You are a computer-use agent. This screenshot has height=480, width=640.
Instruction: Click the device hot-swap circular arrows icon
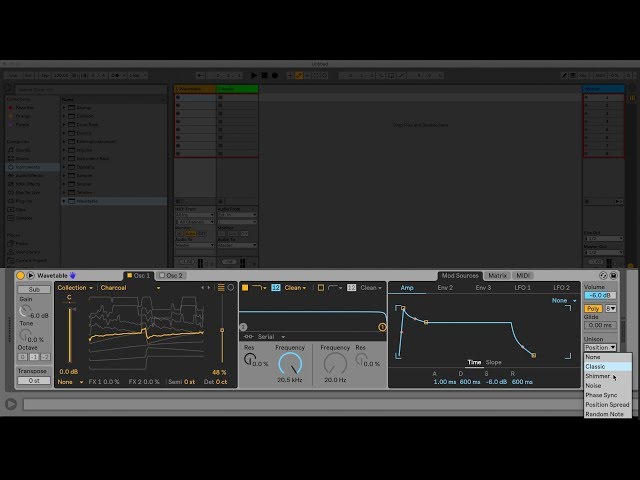pos(603,276)
